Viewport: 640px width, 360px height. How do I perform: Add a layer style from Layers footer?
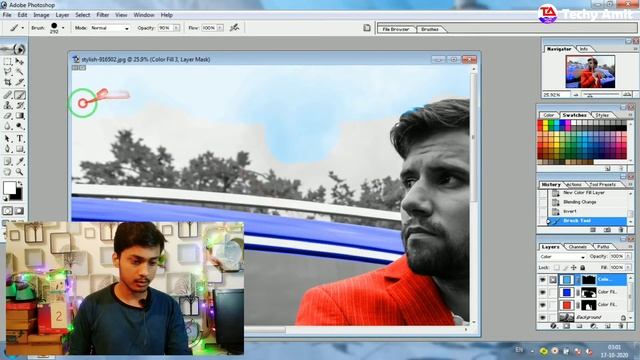553,326
